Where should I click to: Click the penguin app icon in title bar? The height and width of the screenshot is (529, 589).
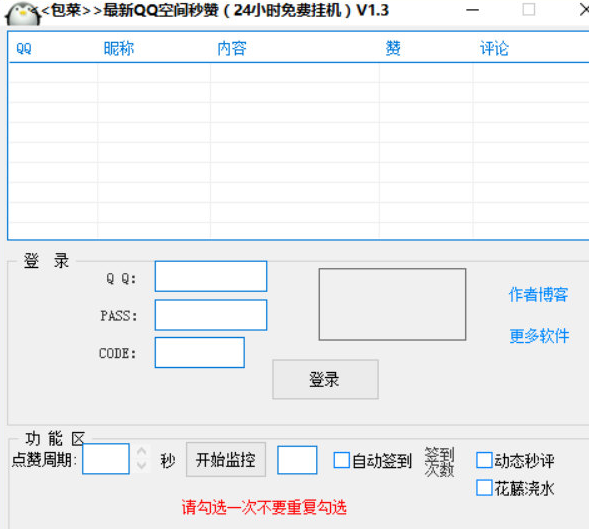coord(23,13)
